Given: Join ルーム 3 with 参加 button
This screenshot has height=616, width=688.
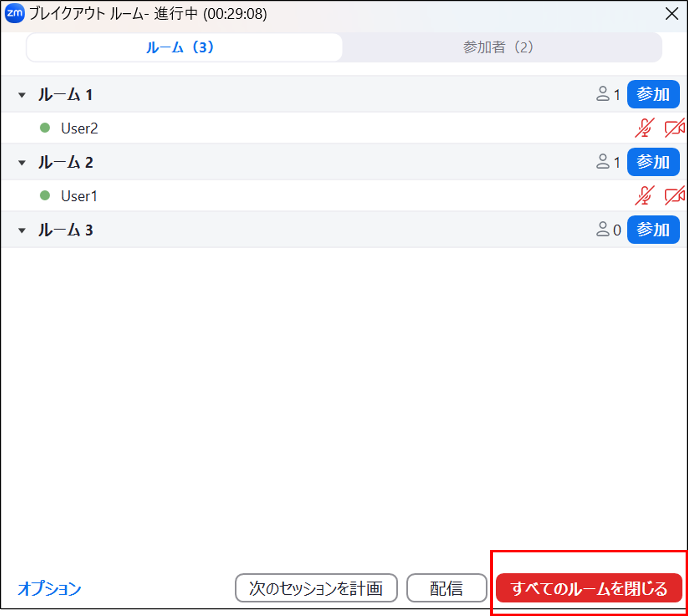Looking at the screenshot, I should point(653,229).
